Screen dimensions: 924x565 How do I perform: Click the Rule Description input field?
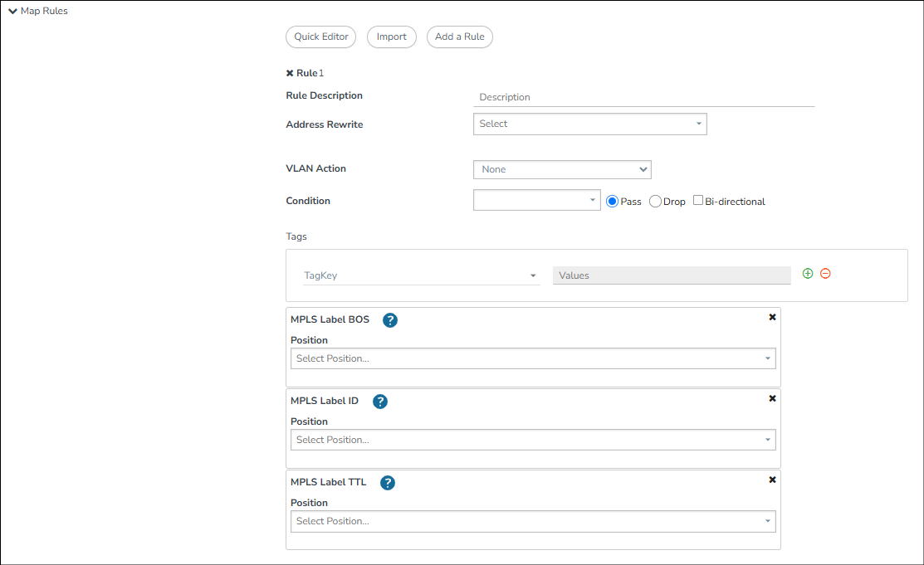(x=643, y=97)
